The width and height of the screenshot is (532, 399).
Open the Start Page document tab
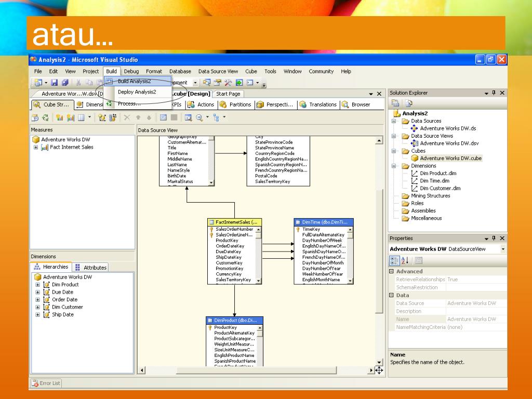[x=229, y=94]
